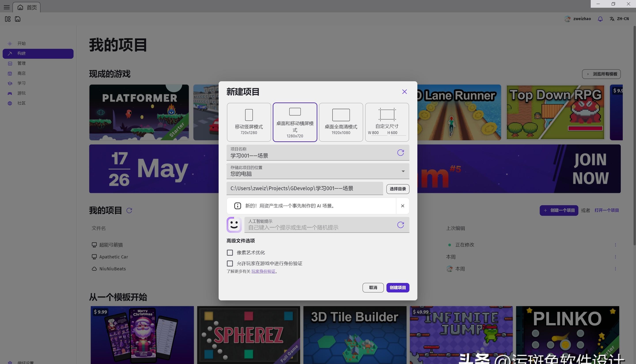Click the 上次编辑 column header
This screenshot has width=636, height=364.
[x=455, y=228]
